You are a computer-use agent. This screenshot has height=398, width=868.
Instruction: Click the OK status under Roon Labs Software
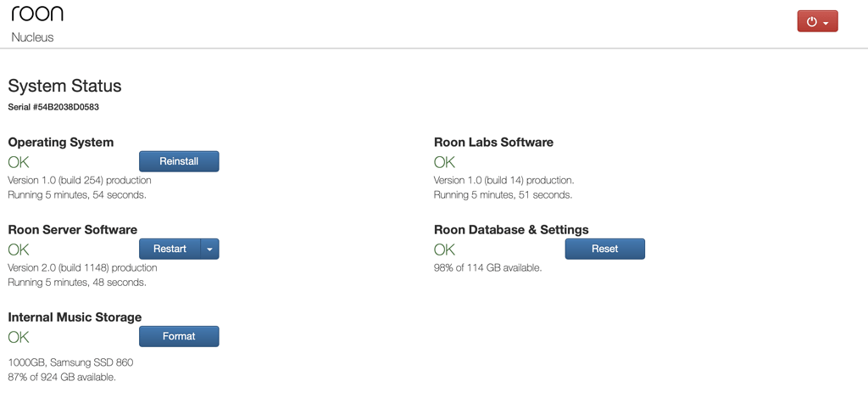click(x=444, y=162)
